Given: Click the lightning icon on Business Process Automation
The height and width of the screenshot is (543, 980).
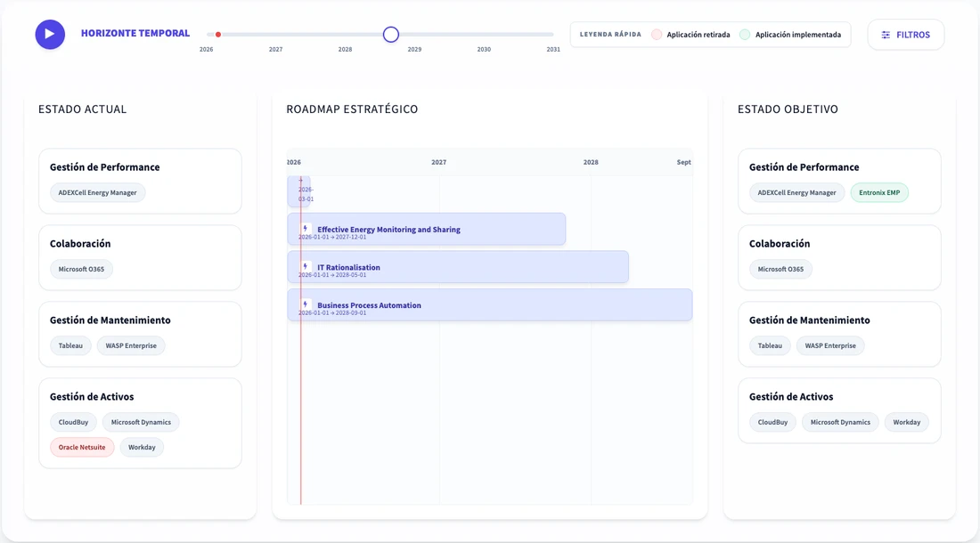Looking at the screenshot, I should click(x=305, y=304).
